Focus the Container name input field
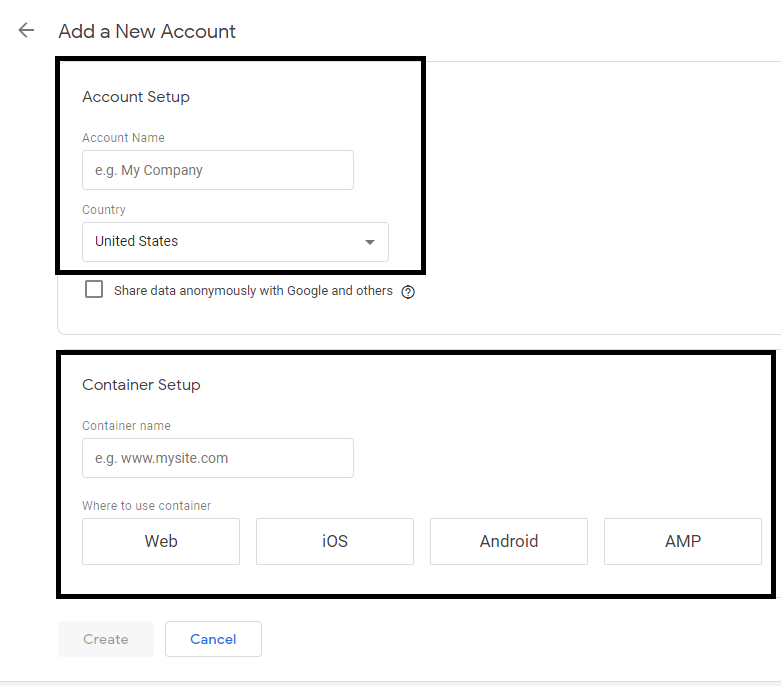This screenshot has width=781, height=686. point(217,458)
